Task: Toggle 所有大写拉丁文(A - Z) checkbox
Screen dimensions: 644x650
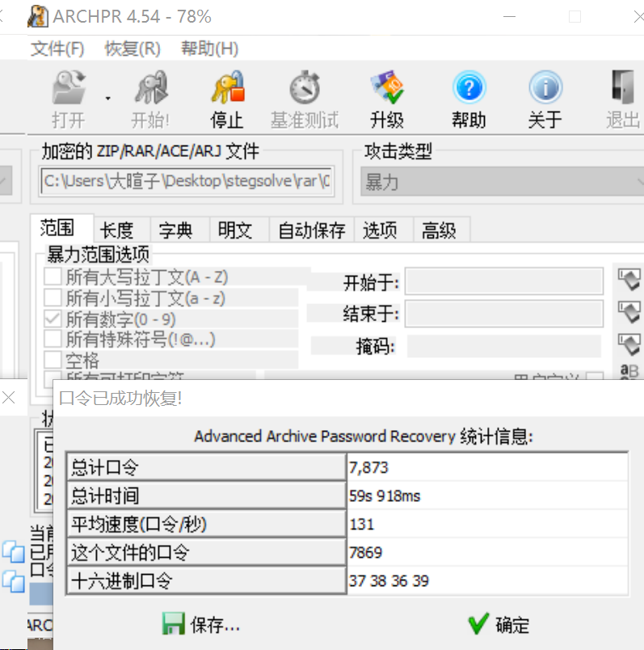Action: pos(53,276)
